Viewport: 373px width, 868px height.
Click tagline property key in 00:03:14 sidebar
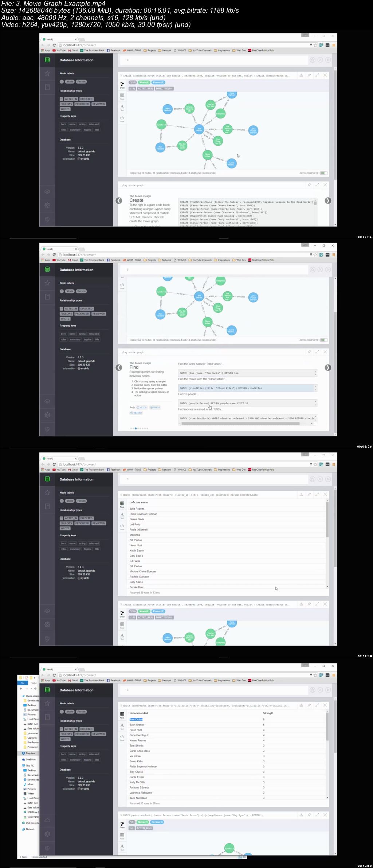click(88, 130)
